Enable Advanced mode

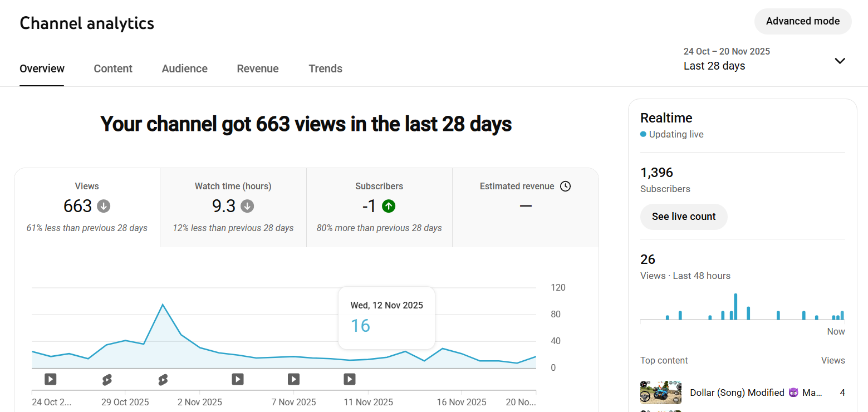point(803,21)
